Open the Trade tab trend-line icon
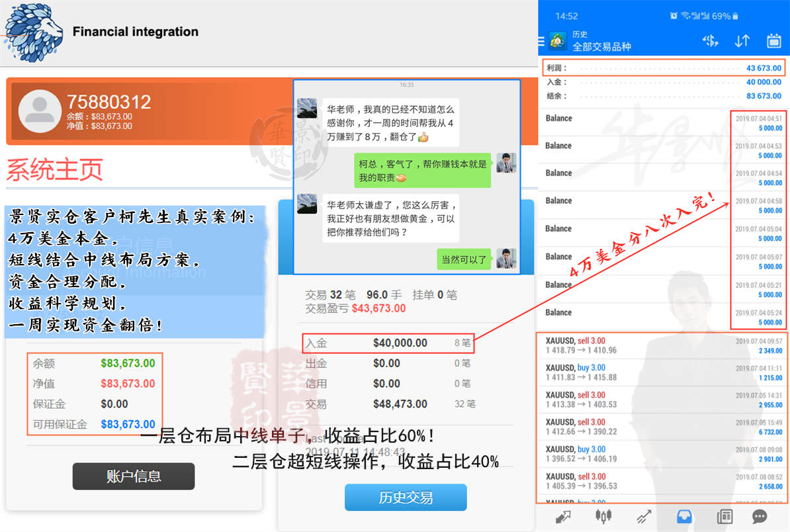This screenshot has height=532, width=790. pos(643,516)
